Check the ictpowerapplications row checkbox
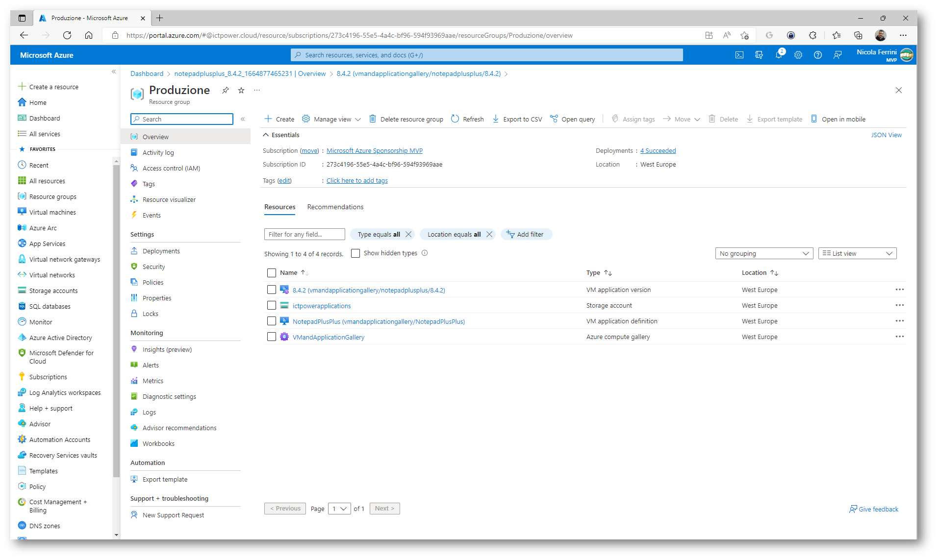Viewport: 938px width, 560px height. [272, 305]
